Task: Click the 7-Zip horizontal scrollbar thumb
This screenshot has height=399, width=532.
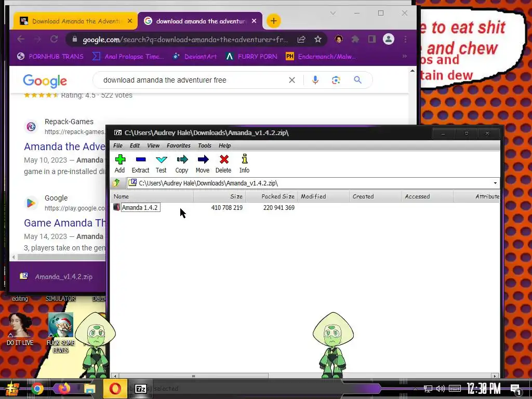Action: click(x=193, y=376)
